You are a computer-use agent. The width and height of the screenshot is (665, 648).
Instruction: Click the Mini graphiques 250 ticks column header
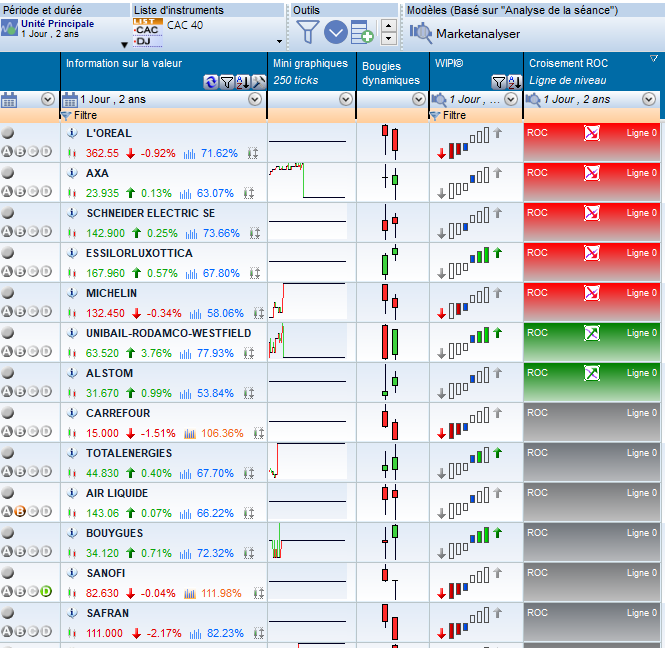tap(310, 72)
